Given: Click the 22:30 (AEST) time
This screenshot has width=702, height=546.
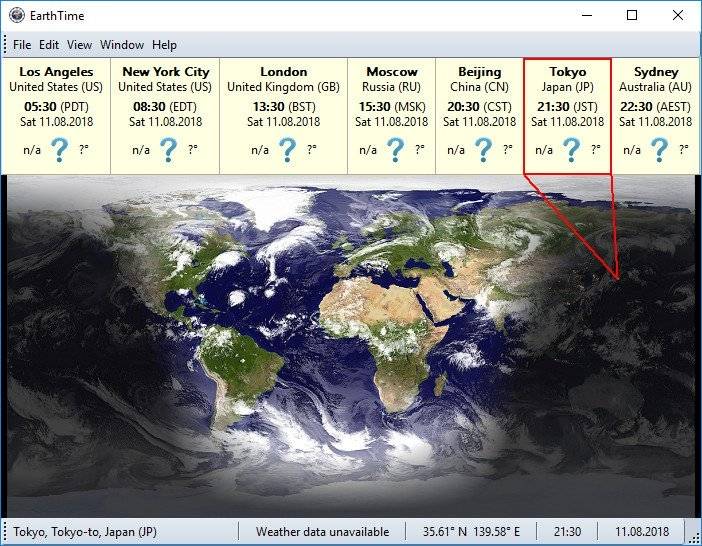Looking at the screenshot, I should tap(656, 107).
